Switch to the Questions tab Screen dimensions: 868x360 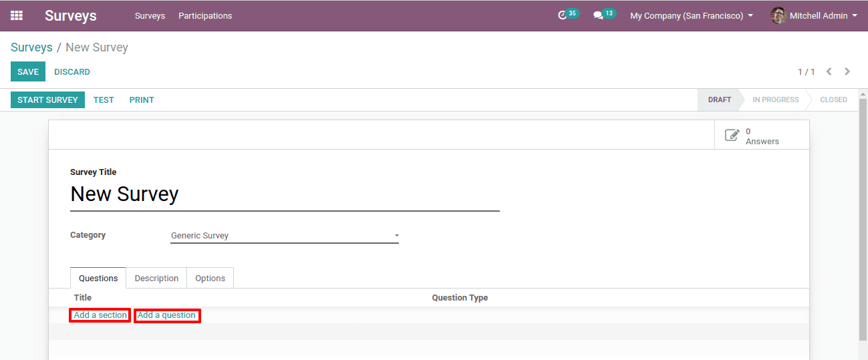pyautogui.click(x=98, y=278)
